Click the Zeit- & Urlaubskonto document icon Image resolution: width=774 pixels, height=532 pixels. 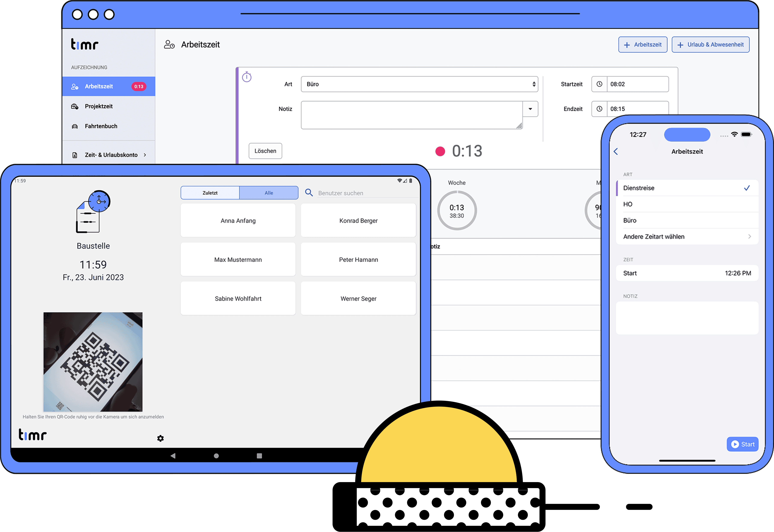point(75,155)
